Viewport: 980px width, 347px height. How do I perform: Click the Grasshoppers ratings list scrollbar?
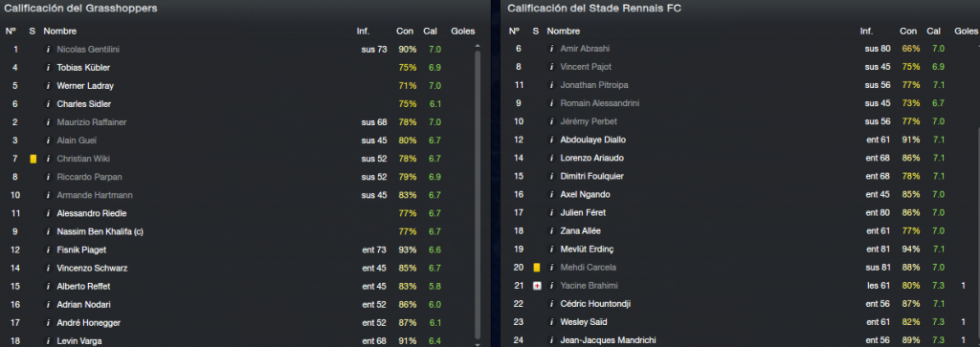pyautogui.click(x=478, y=193)
